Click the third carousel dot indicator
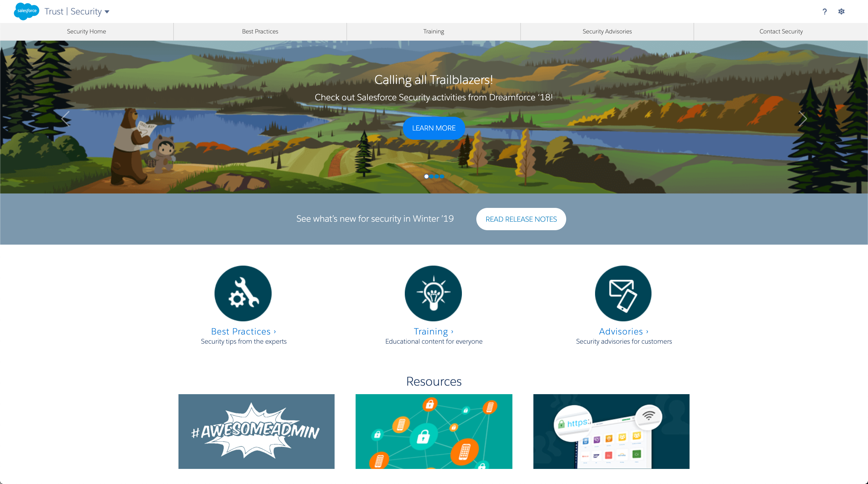The height and width of the screenshot is (484, 868). 438,176
